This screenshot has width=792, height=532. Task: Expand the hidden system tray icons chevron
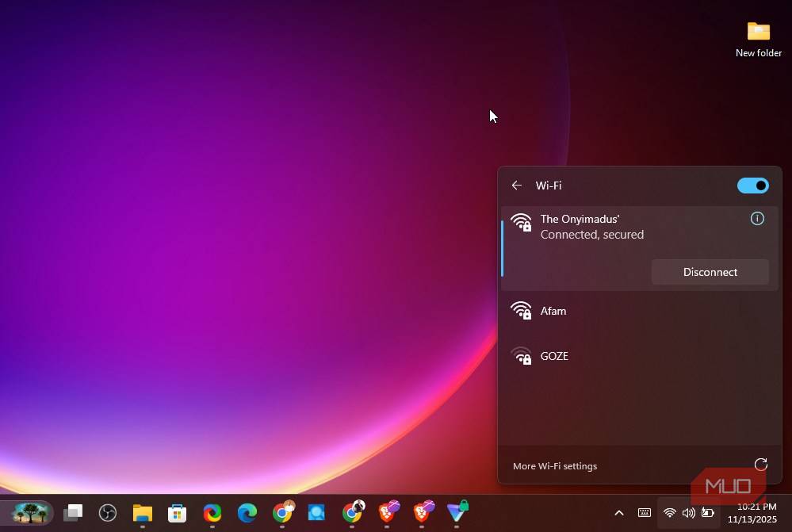619,513
